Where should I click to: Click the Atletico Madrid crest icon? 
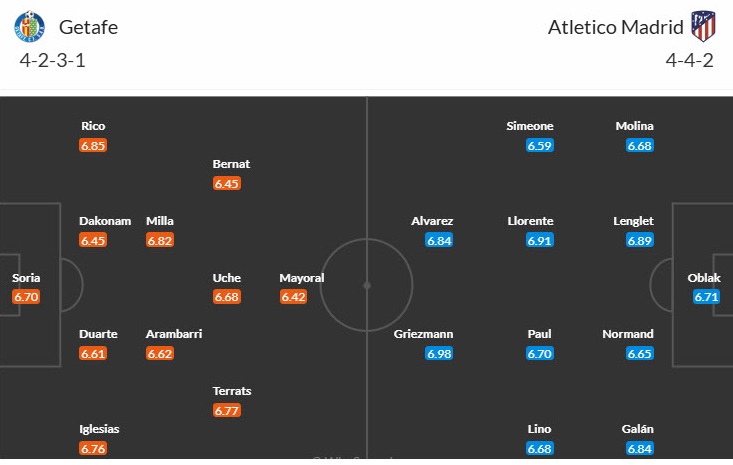pyautogui.click(x=703, y=27)
